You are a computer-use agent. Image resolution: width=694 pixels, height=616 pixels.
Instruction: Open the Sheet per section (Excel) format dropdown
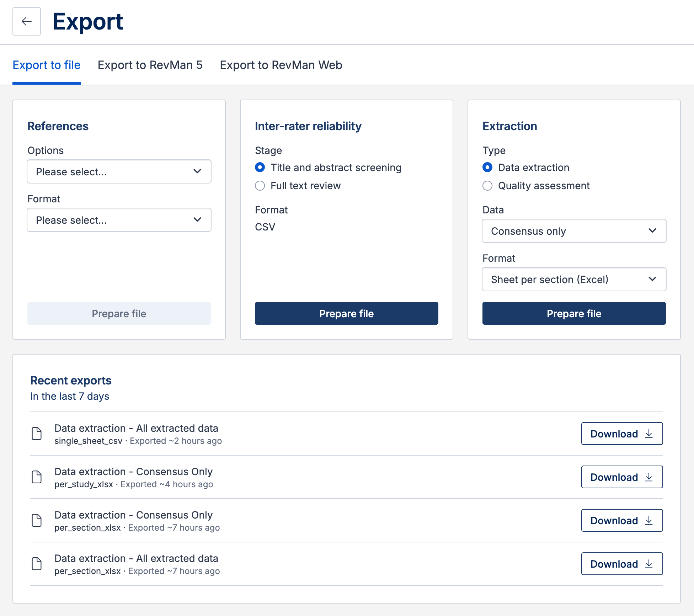click(x=573, y=280)
